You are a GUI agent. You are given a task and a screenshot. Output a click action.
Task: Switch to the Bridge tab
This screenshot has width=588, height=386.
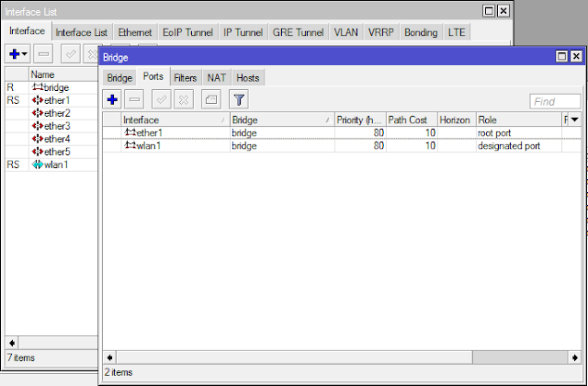point(119,78)
